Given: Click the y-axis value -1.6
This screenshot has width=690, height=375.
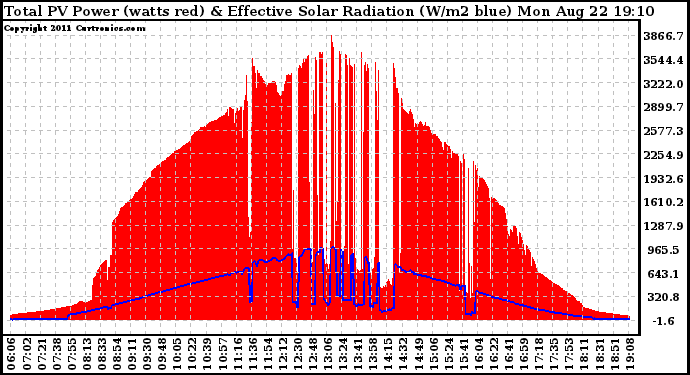Looking at the screenshot, I should click(x=663, y=321).
